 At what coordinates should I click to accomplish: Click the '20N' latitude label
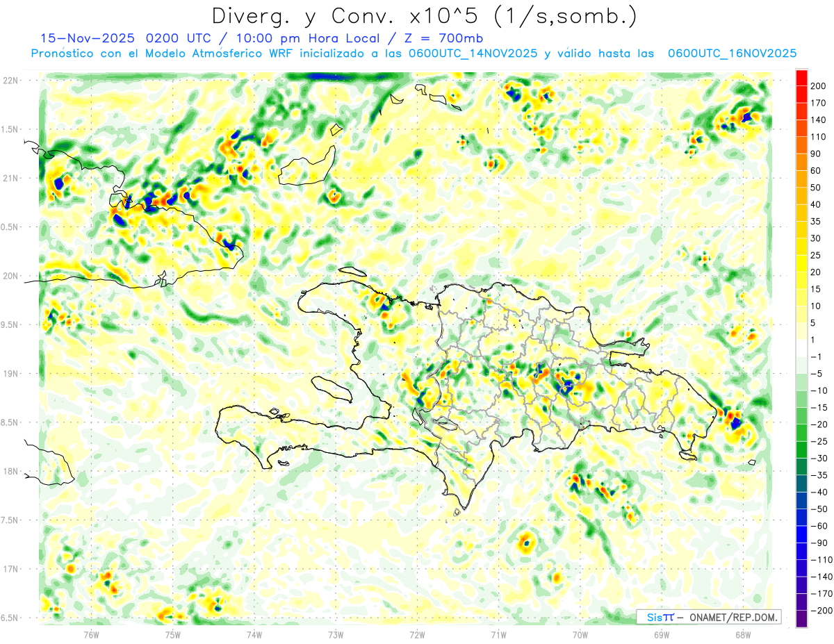click(10, 276)
